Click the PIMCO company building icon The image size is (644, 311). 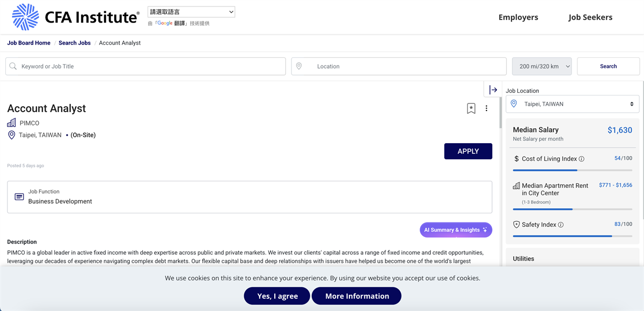pyautogui.click(x=11, y=123)
